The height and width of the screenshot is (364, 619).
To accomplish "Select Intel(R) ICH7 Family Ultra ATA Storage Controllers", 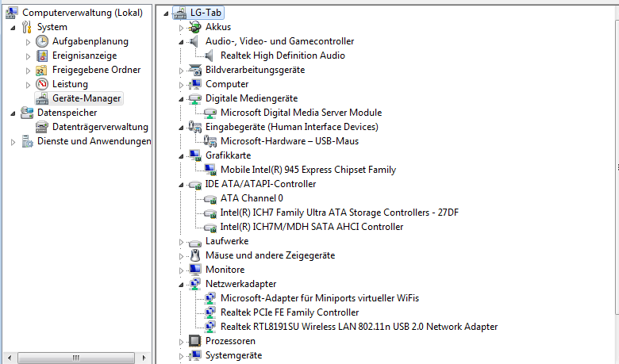I will tap(340, 213).
